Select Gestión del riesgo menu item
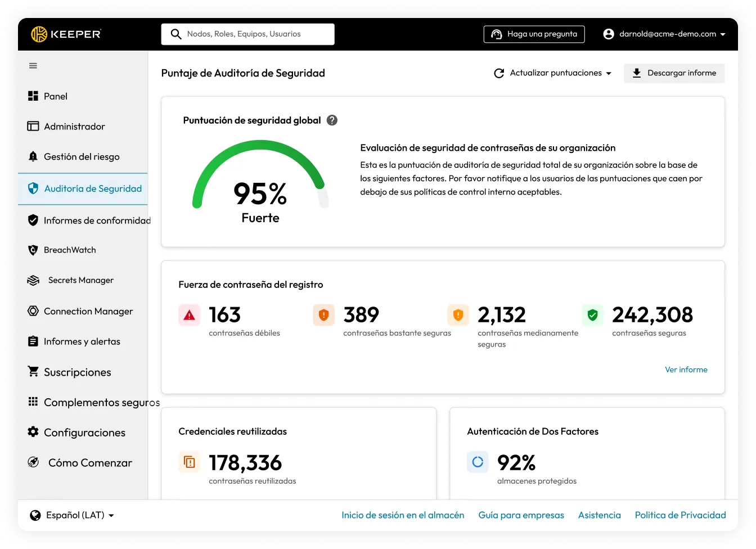756x549 pixels. pyautogui.click(x=83, y=156)
